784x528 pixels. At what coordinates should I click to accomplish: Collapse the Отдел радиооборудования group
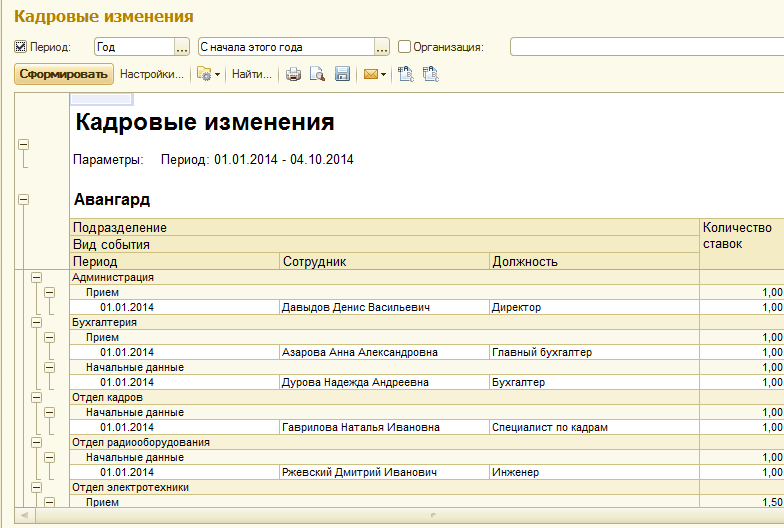[x=36, y=442]
